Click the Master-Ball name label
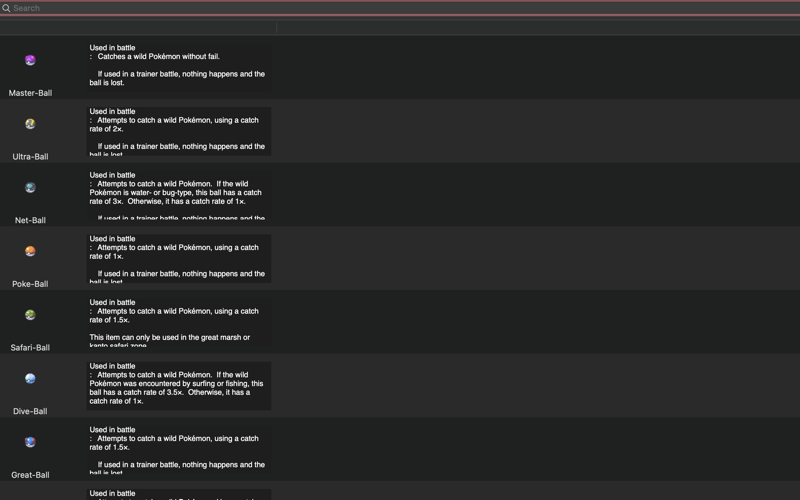The width and height of the screenshot is (800, 500). pos(30,93)
